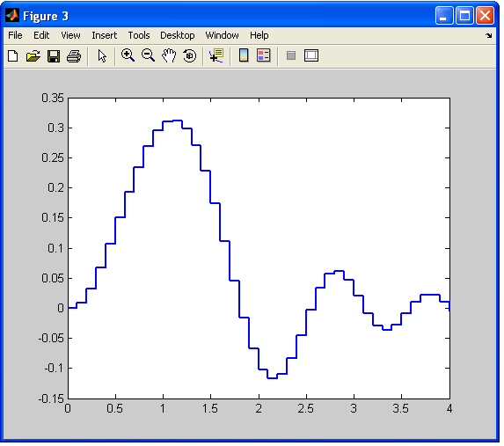Expand the Insert menu

point(104,35)
